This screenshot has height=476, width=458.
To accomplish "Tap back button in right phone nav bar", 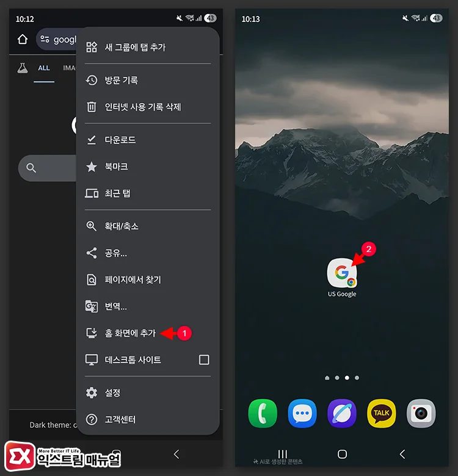I will point(402,454).
